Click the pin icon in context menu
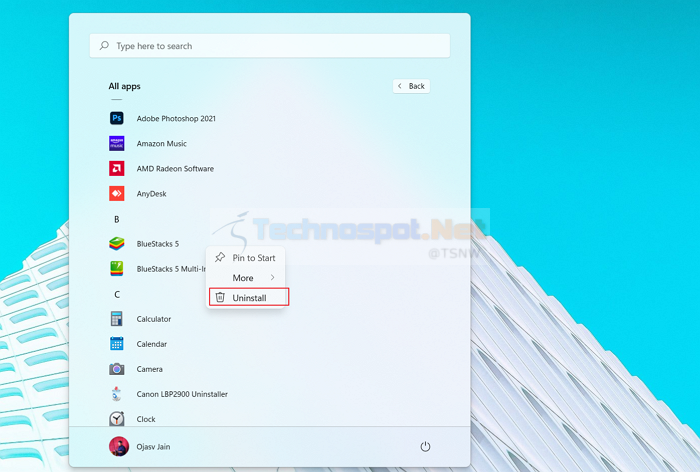700x472 pixels. pos(220,257)
